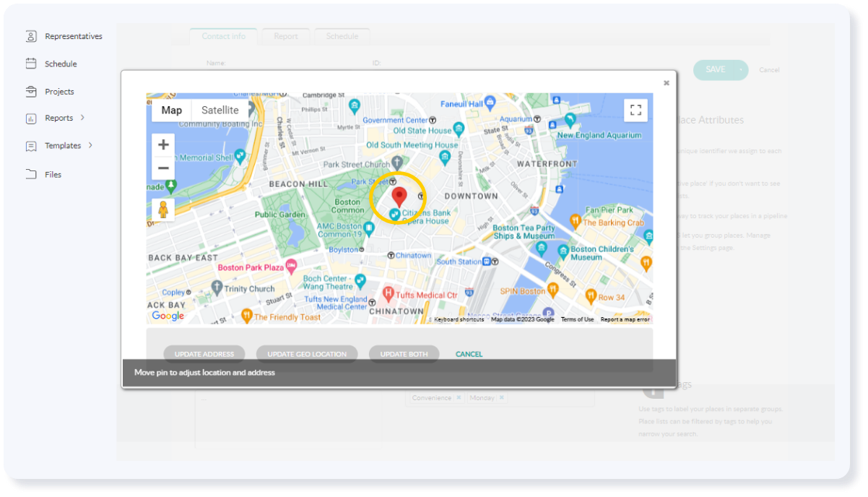
Task: Click the Representatives icon in the sidebar
Action: click(x=31, y=36)
